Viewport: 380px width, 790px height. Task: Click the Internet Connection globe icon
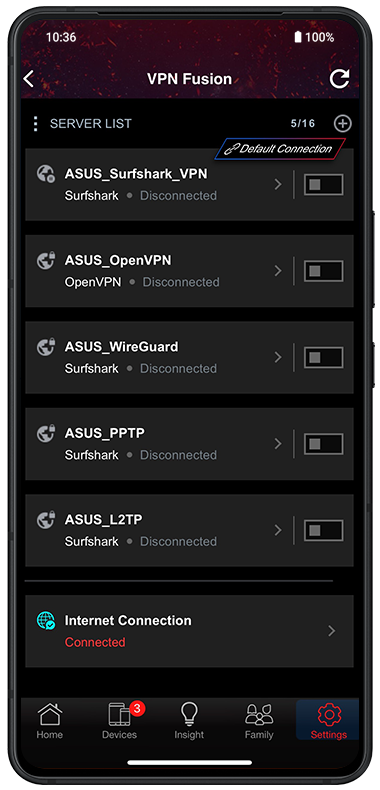46,621
